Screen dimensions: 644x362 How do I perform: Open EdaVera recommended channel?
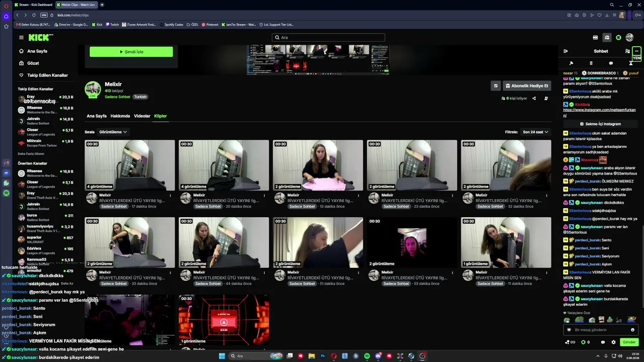coord(46,251)
